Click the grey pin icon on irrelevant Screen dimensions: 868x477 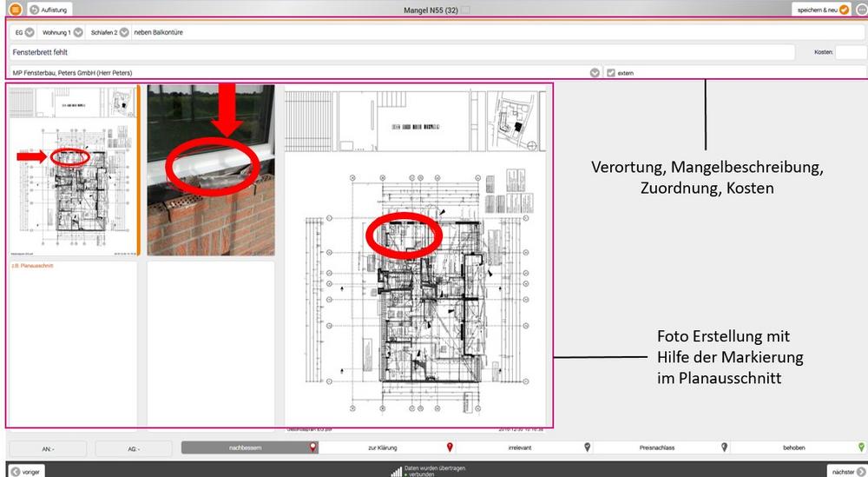[x=587, y=447]
